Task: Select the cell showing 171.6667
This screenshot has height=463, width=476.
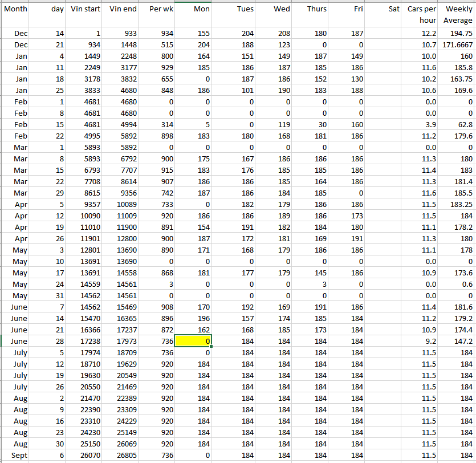Action: (x=458, y=44)
